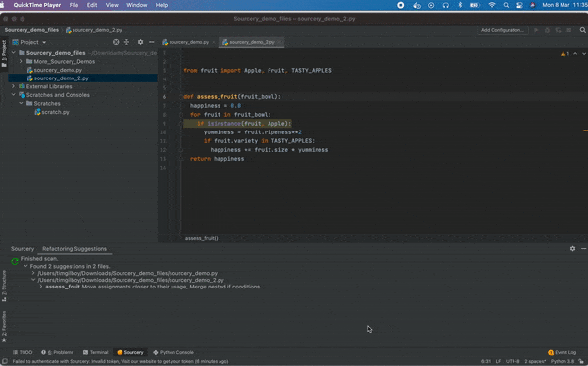Click the project view locate target icon

coord(116,42)
